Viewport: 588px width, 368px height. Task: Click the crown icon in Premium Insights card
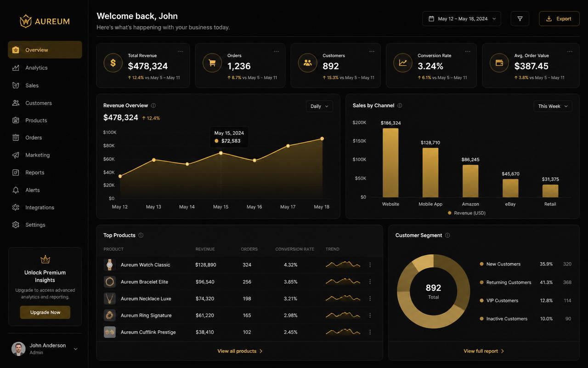(x=45, y=260)
